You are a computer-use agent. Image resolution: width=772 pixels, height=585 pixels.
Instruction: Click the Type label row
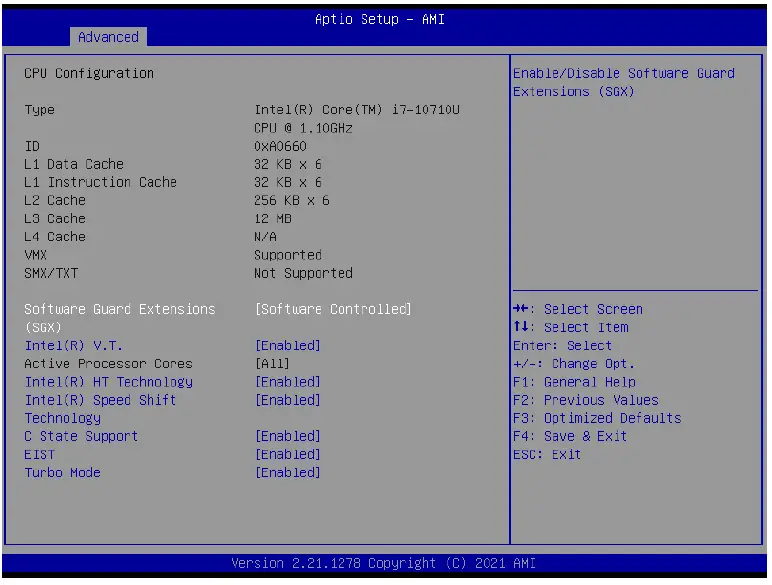click(x=39, y=110)
